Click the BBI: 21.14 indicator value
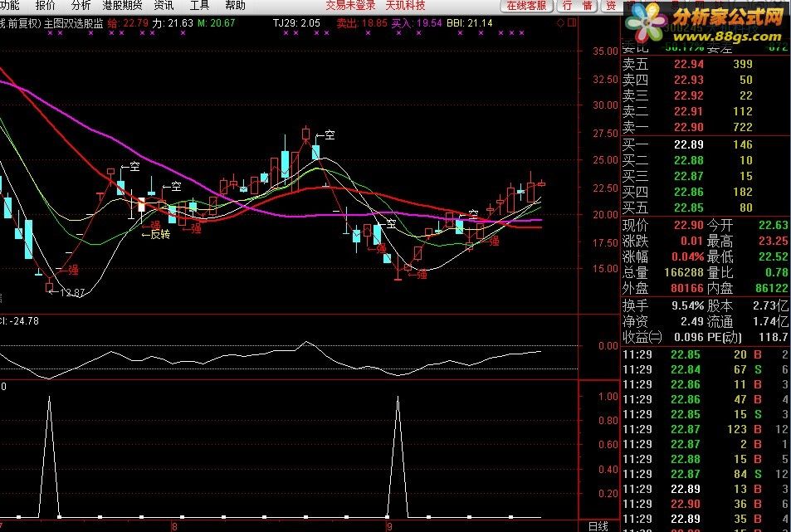The height and width of the screenshot is (532, 791). pyautogui.click(x=469, y=23)
